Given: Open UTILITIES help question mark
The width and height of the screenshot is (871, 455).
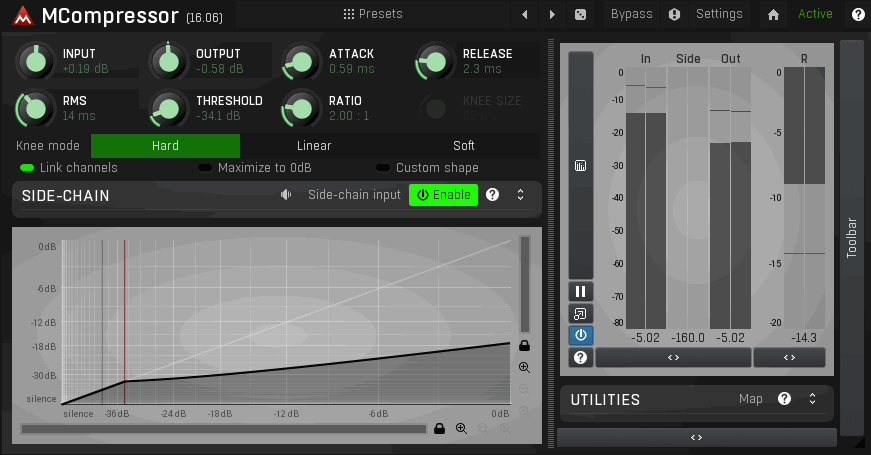Looking at the screenshot, I should (x=784, y=399).
